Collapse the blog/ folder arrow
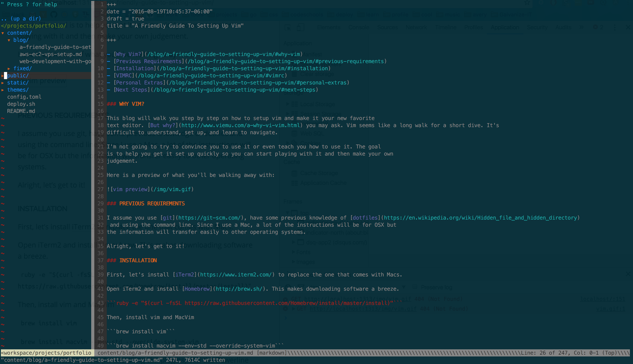The width and height of the screenshot is (633, 364). click(x=9, y=40)
